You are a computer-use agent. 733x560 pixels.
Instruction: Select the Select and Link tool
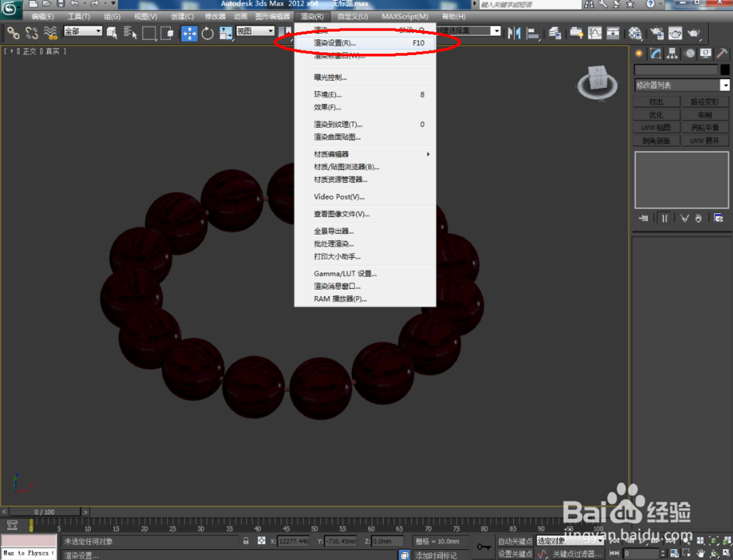pyautogui.click(x=13, y=32)
